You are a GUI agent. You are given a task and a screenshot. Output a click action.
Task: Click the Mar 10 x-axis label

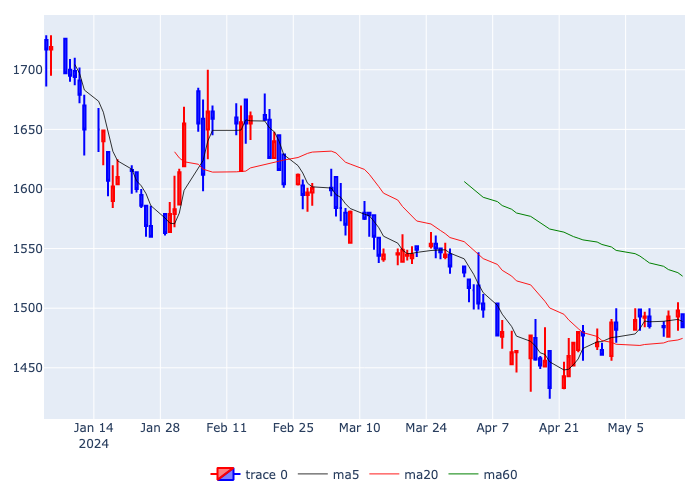pyautogui.click(x=359, y=428)
